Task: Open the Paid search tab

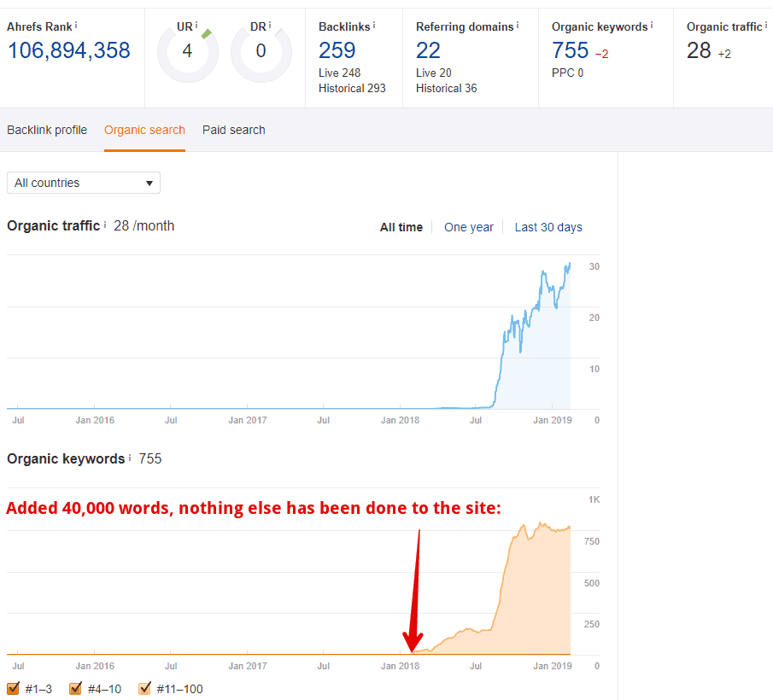Action: (x=233, y=130)
